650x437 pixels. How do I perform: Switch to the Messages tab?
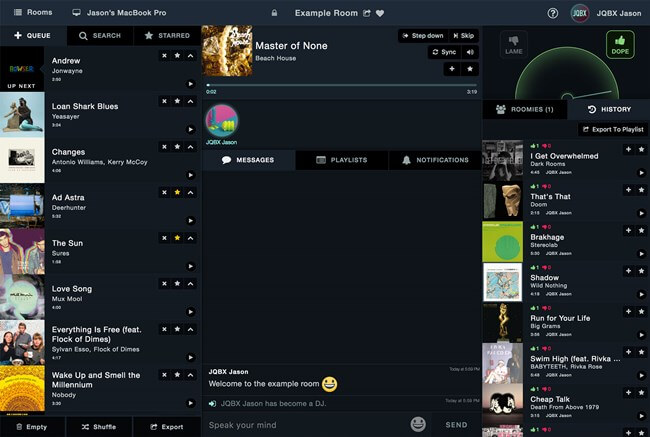(248, 160)
